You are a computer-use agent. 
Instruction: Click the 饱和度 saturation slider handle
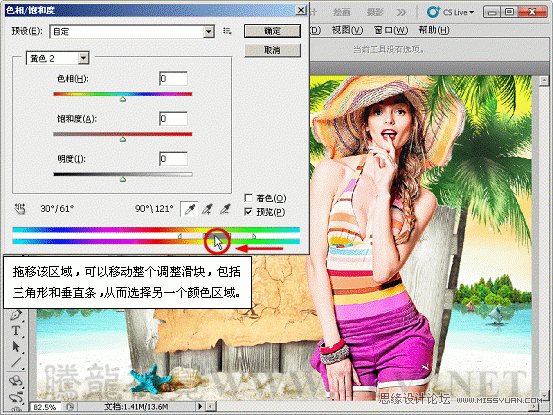click(123, 139)
